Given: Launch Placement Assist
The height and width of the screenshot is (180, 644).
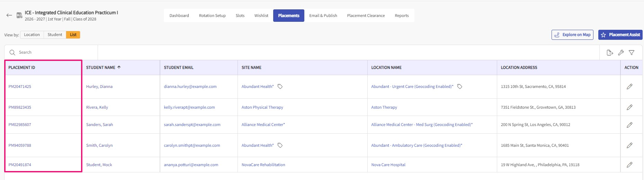Looking at the screenshot, I should coord(620,35).
